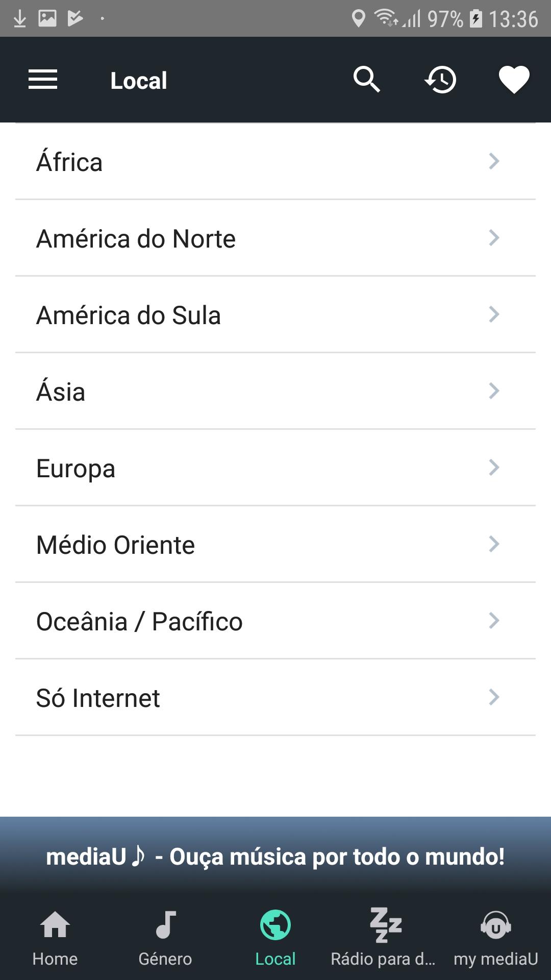Expand América do Norte chevron
551x980 pixels.
[x=493, y=238]
